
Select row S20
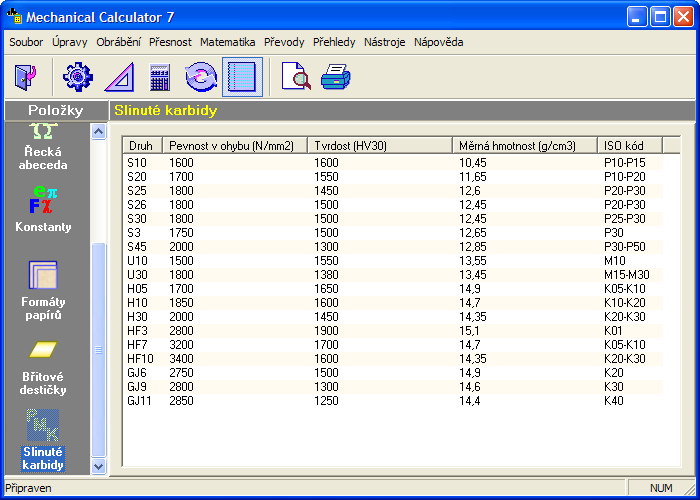click(x=393, y=177)
